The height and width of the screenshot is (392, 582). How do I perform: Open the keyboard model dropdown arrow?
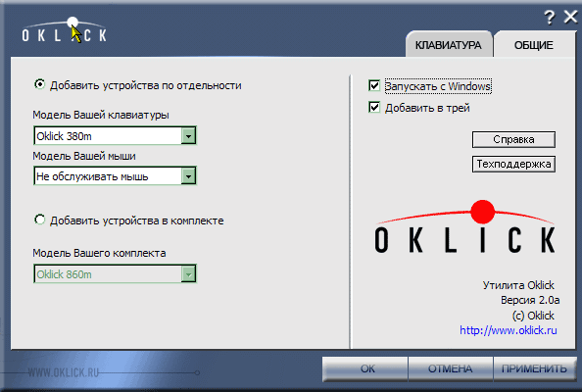[188, 136]
